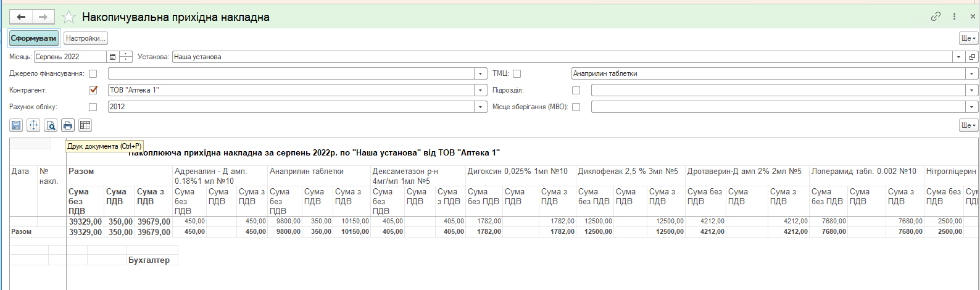Open the Установа dropdown list
Screen dimensions: 980x290
click(958, 57)
